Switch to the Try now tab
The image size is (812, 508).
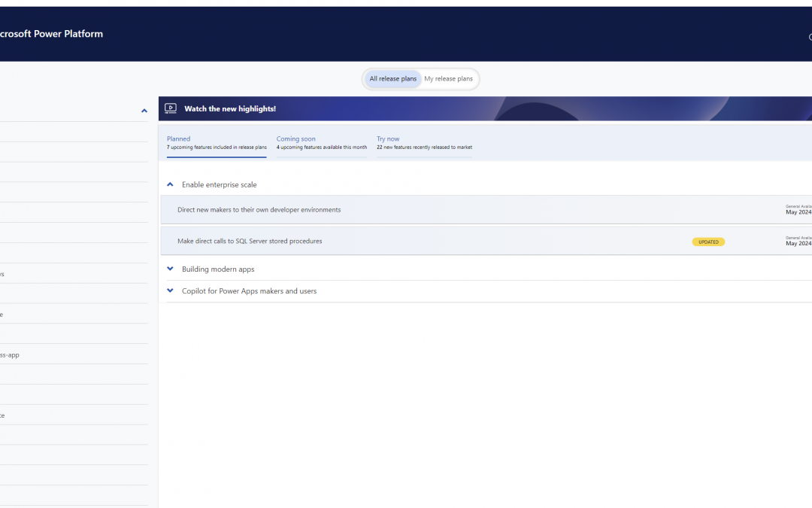click(388, 138)
